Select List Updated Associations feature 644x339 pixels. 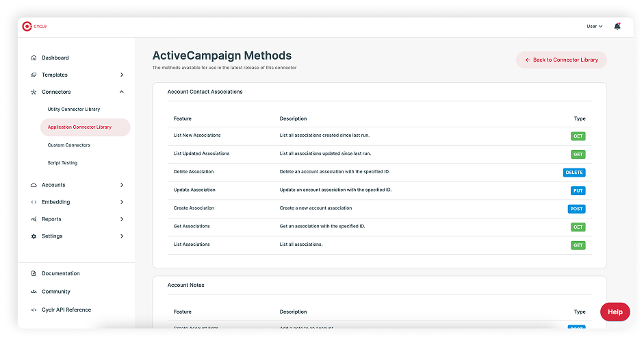pyautogui.click(x=201, y=153)
